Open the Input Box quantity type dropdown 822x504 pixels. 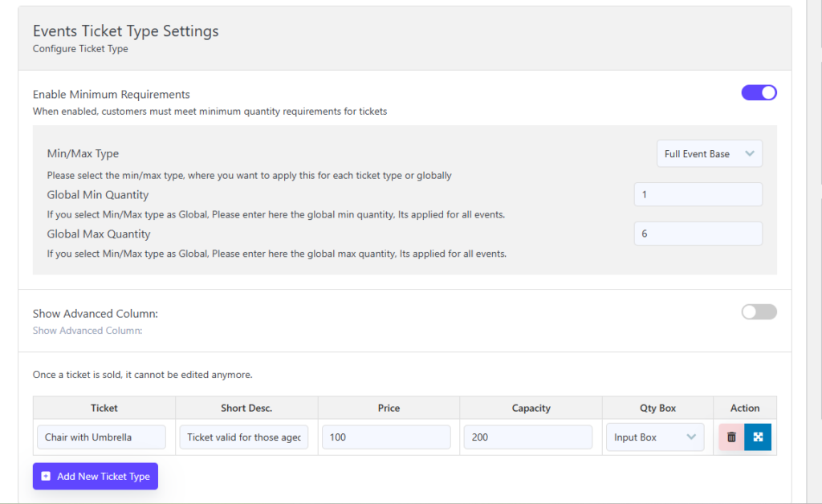pos(655,437)
